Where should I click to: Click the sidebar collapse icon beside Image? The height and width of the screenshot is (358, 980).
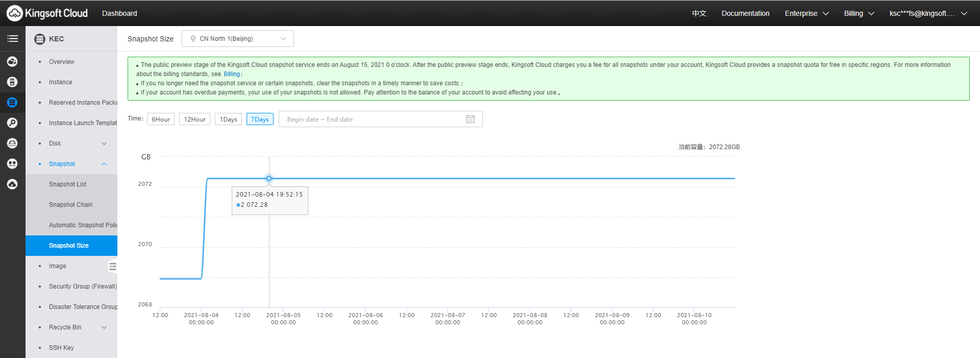pyautogui.click(x=112, y=266)
